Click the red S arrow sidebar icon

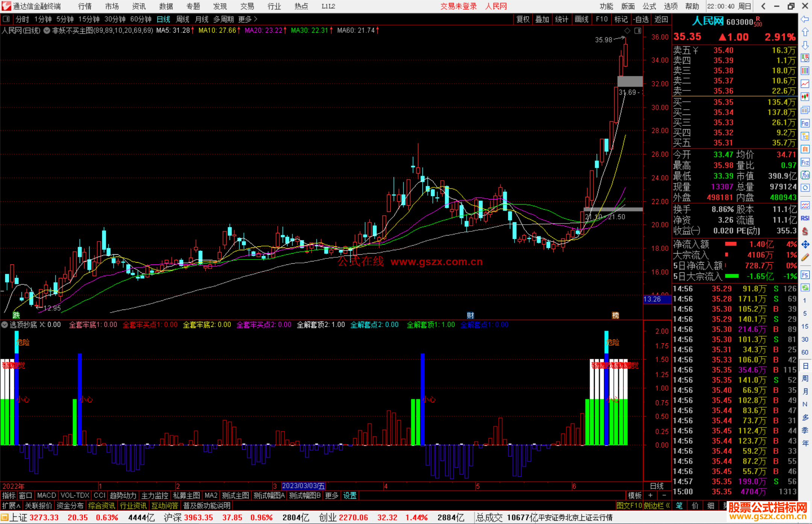(x=805, y=231)
